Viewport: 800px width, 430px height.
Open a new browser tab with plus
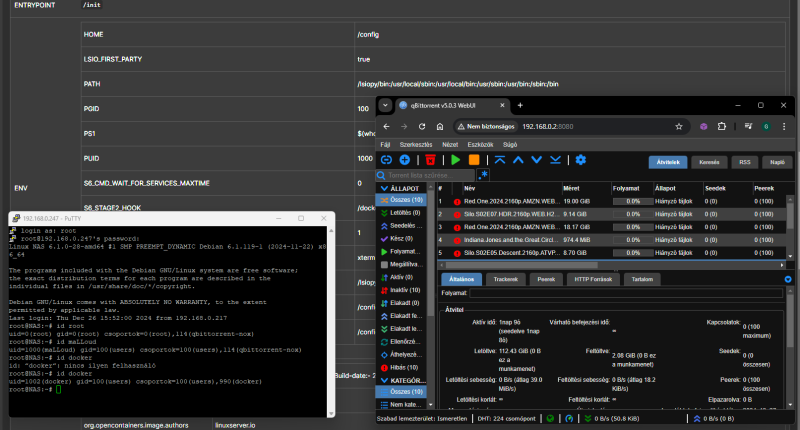(520, 106)
